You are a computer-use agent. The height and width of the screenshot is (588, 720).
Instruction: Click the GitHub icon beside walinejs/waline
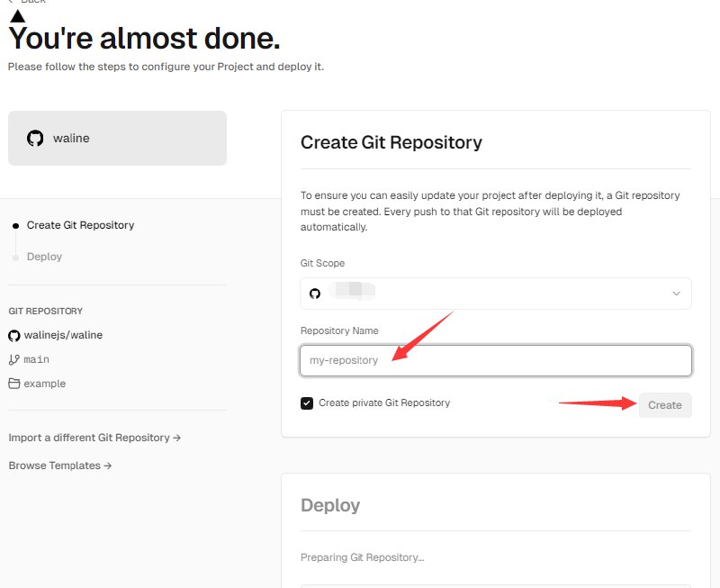pyautogui.click(x=14, y=335)
